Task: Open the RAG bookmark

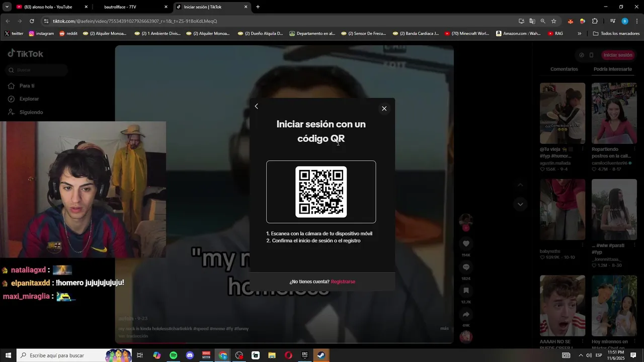Action: tap(555, 34)
